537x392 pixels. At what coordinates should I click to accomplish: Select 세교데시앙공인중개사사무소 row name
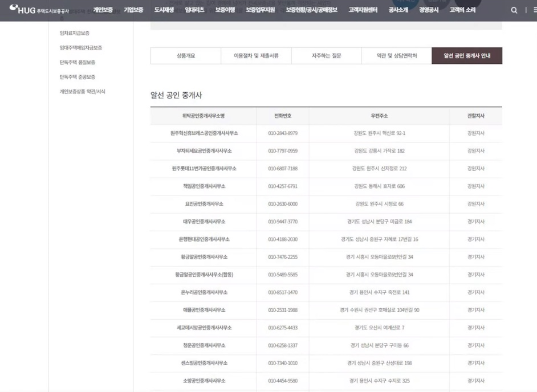click(x=204, y=328)
